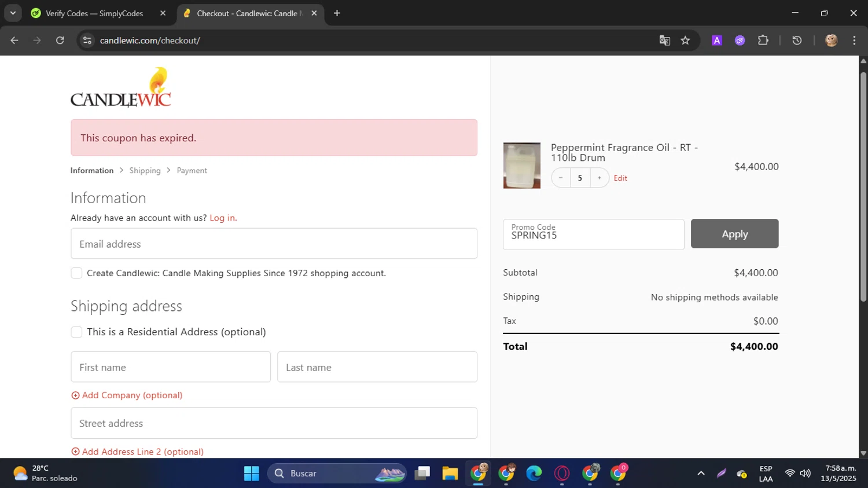Show hidden system tray icons
The height and width of the screenshot is (488, 868).
[701, 474]
